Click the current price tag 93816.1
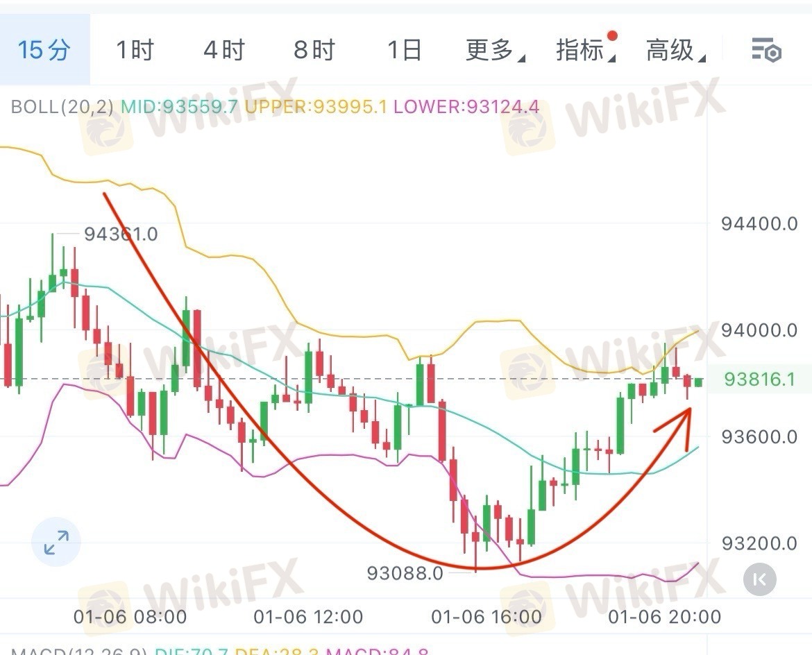Image resolution: width=812 pixels, height=655 pixels. pos(759,380)
